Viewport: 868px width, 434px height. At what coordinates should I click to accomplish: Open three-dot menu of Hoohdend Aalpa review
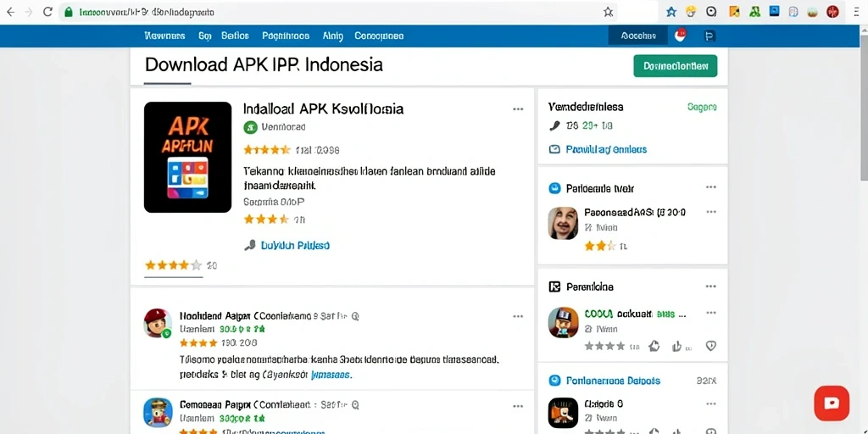click(x=518, y=316)
